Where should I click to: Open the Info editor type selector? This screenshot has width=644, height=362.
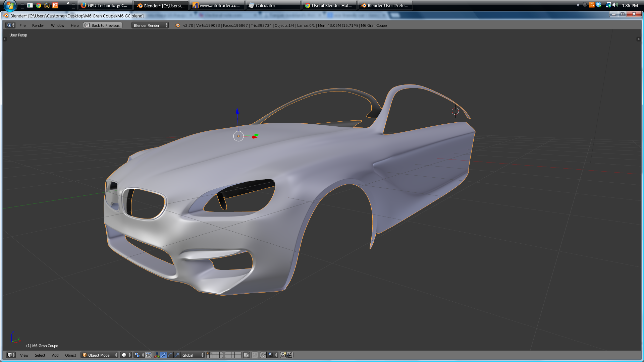tap(10, 25)
